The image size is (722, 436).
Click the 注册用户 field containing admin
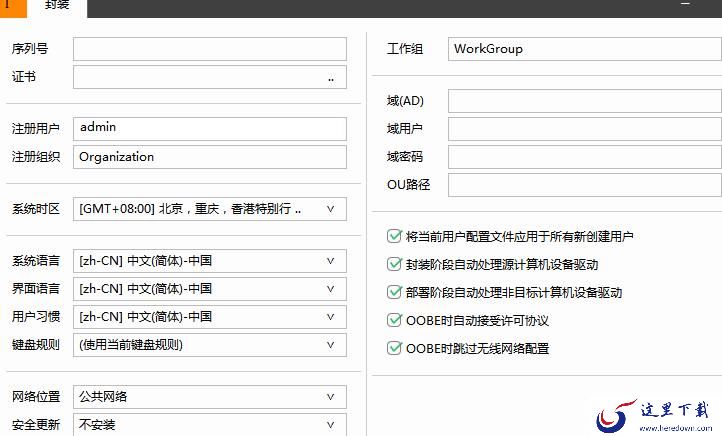pos(209,128)
